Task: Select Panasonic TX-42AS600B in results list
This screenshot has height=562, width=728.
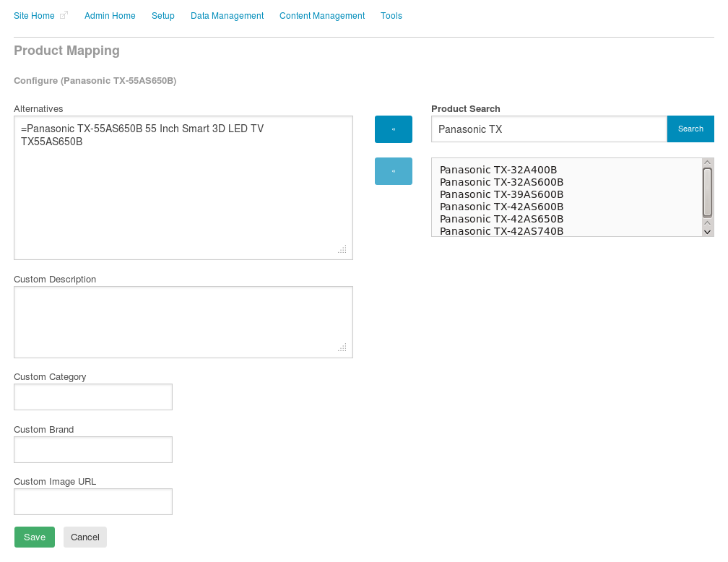Action: tap(501, 207)
